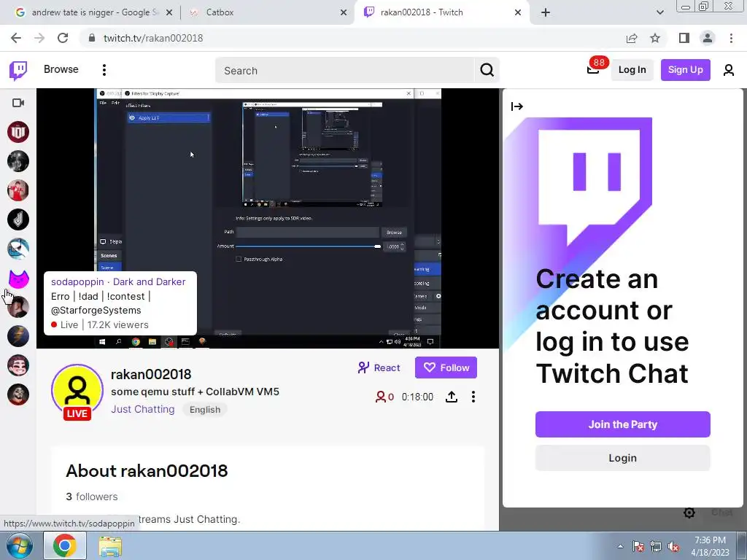The width and height of the screenshot is (747, 560).
Task: Click the browser forward arrow
Action: [39, 38]
